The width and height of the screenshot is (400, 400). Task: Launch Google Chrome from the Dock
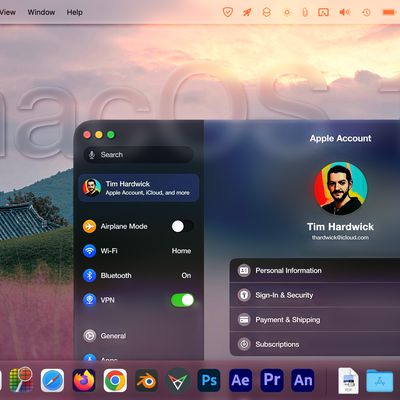pos(115,380)
